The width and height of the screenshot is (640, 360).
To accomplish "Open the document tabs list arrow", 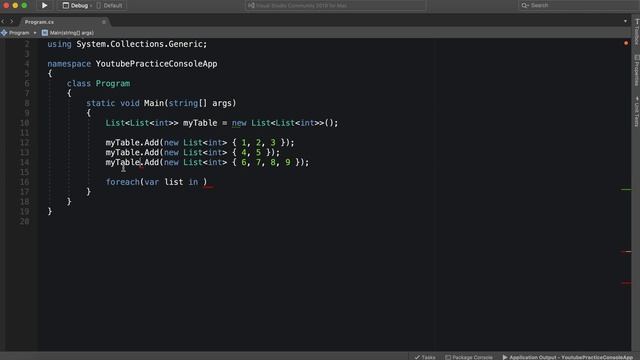I will point(625,21).
